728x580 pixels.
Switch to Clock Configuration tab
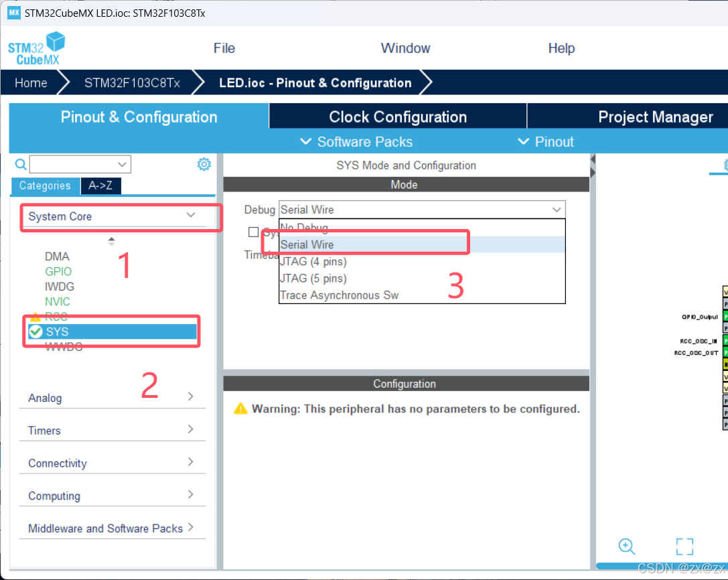pyautogui.click(x=398, y=117)
